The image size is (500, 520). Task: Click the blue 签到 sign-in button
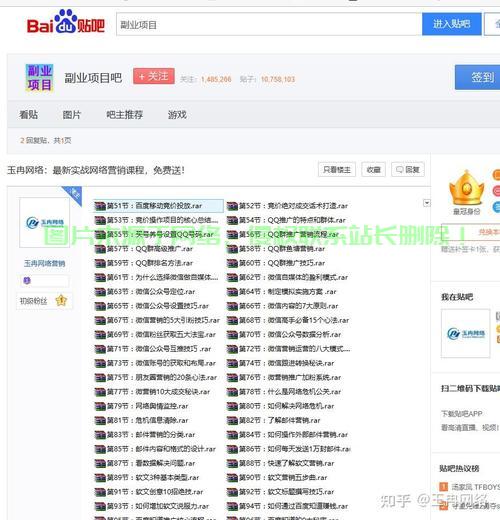pos(477,77)
